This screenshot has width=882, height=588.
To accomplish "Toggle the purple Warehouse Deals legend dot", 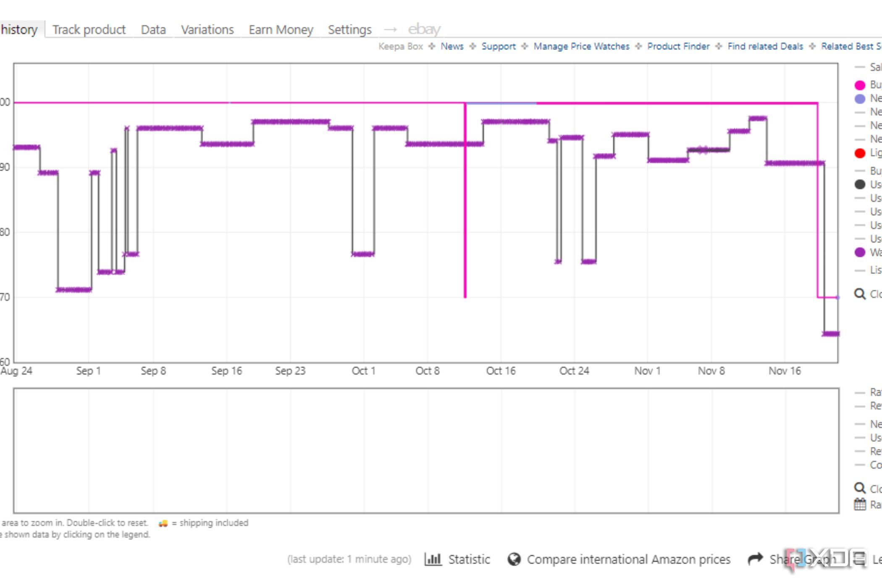I will point(860,252).
